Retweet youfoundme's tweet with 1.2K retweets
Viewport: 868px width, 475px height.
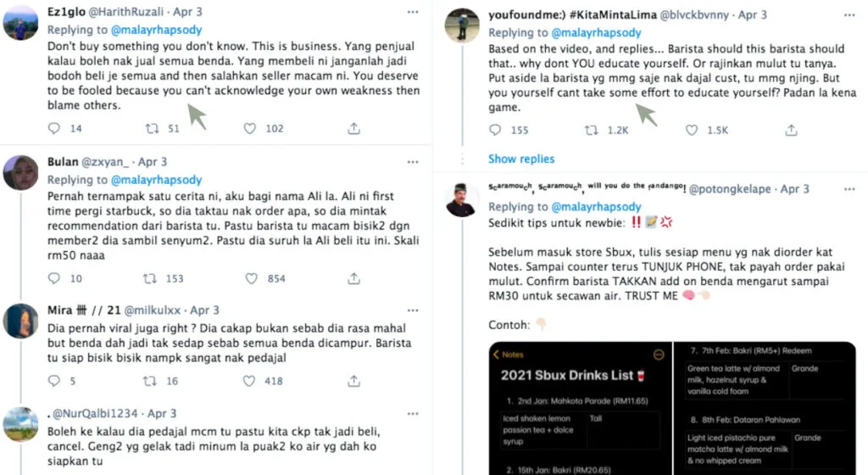pyautogui.click(x=593, y=130)
